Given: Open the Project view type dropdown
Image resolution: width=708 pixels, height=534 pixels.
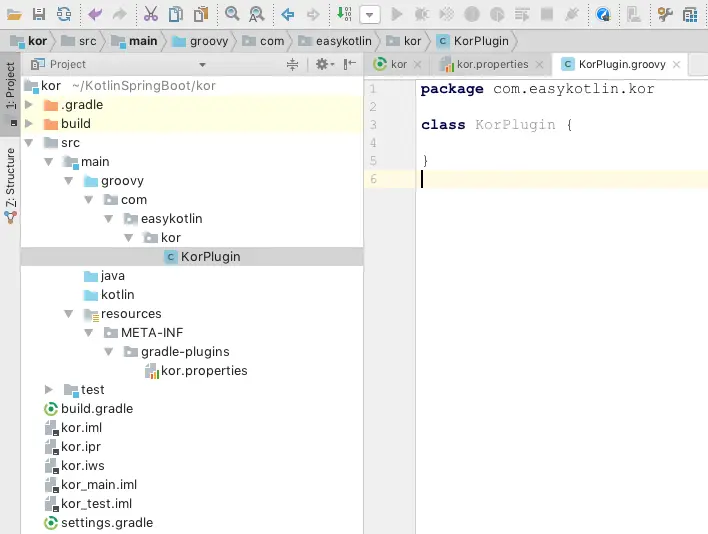Looking at the screenshot, I should [x=202, y=65].
